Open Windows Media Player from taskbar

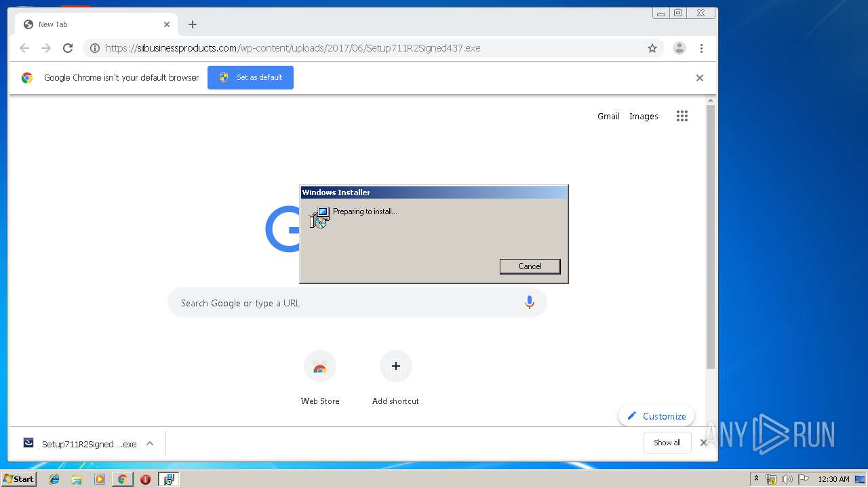click(100, 479)
